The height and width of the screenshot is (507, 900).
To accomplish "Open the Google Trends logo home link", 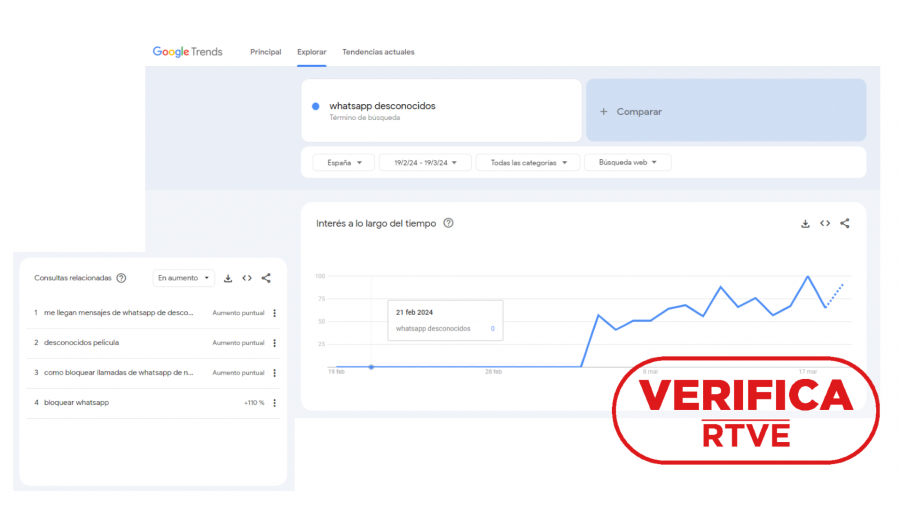I will (x=187, y=52).
